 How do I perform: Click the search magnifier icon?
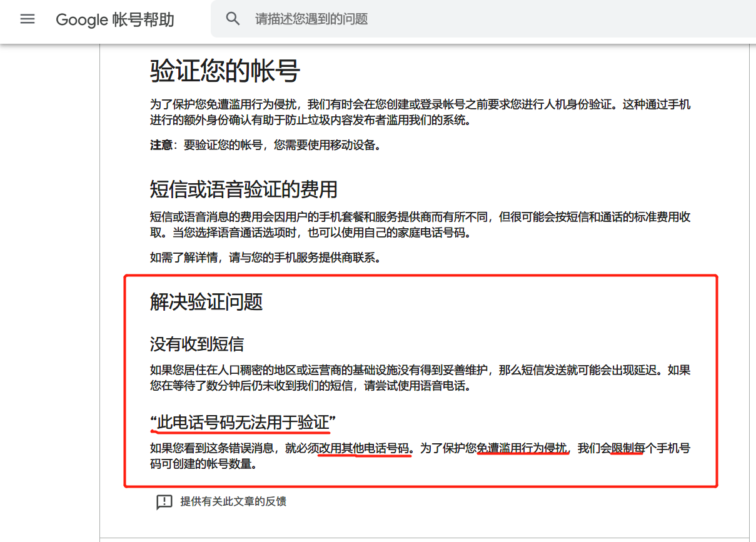point(233,18)
